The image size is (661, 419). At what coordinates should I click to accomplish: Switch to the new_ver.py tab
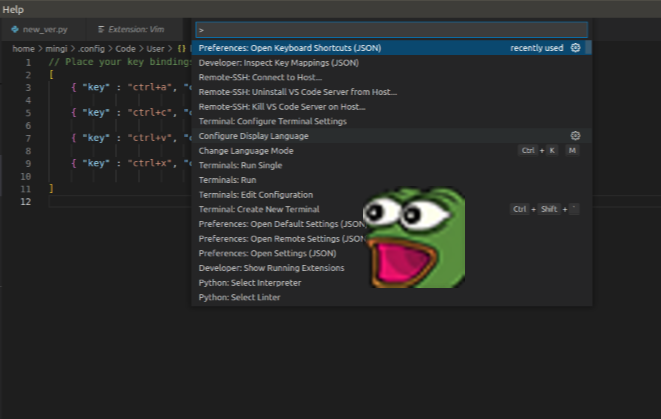pyautogui.click(x=43, y=30)
